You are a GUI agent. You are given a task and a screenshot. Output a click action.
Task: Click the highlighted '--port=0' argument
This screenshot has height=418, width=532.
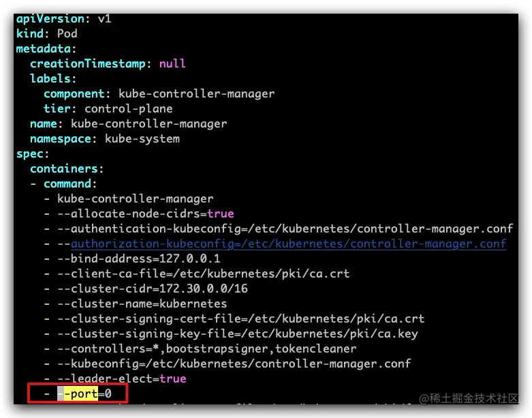pyautogui.click(x=84, y=393)
